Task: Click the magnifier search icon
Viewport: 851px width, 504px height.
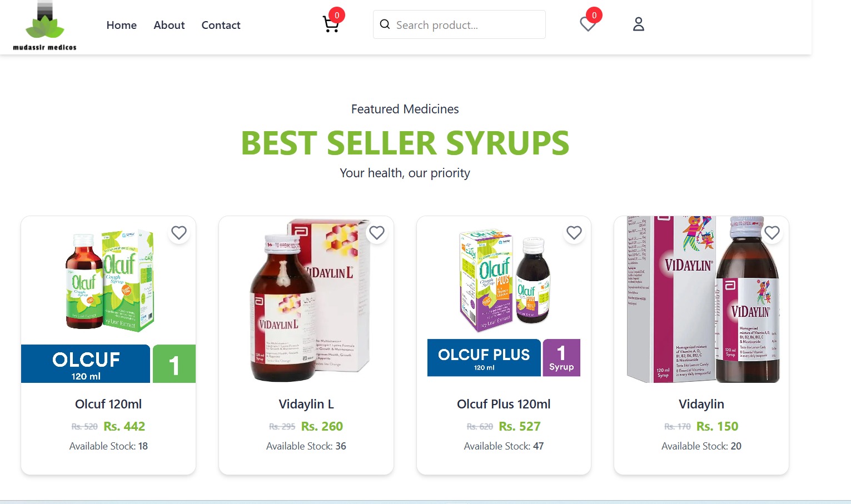Action: click(385, 24)
